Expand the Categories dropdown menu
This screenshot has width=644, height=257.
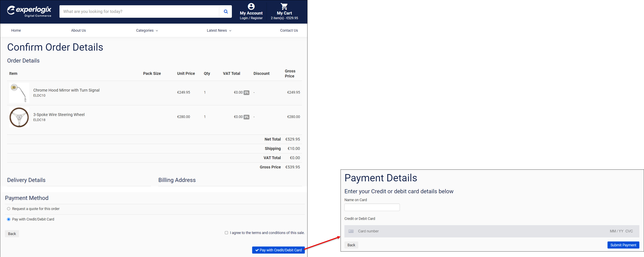pos(147,30)
